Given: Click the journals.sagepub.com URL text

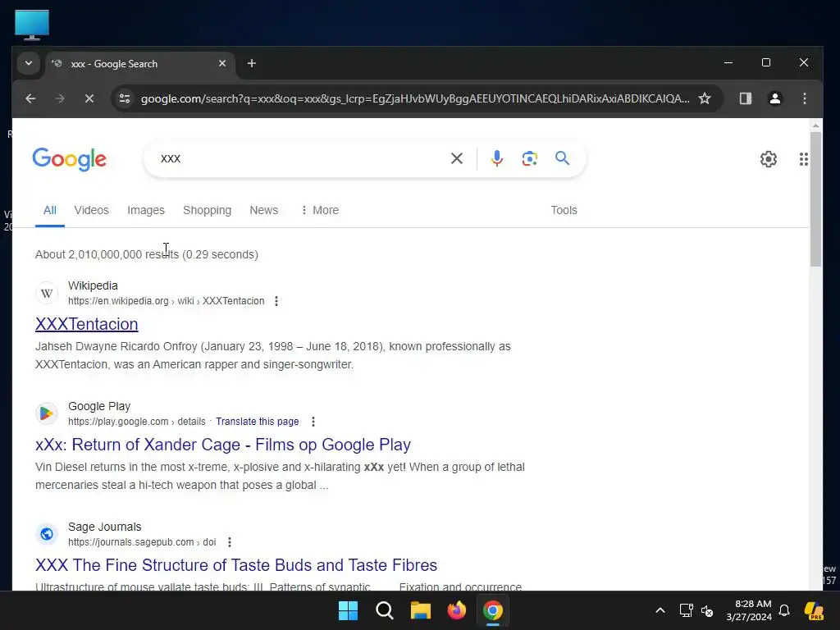Looking at the screenshot, I should click(142, 542).
